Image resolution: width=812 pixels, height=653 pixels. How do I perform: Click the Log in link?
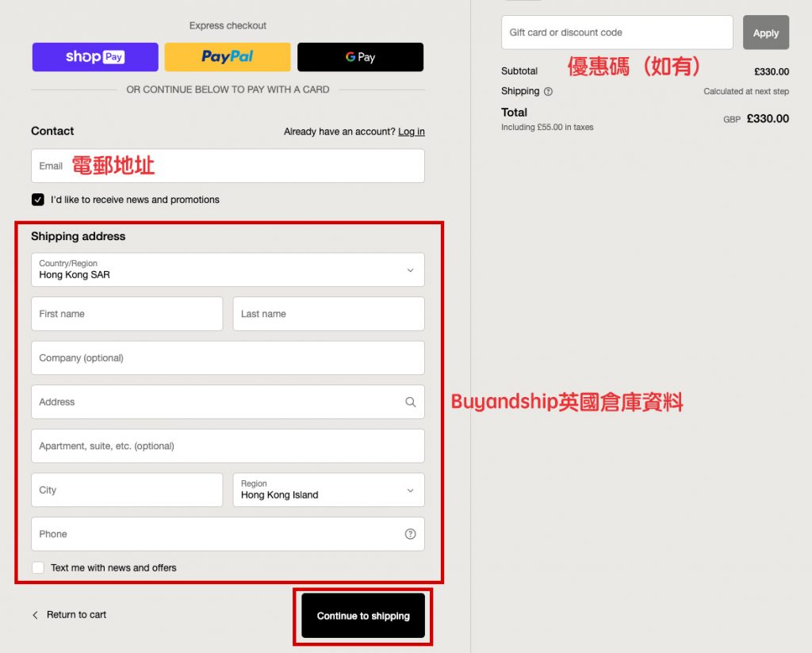[411, 132]
